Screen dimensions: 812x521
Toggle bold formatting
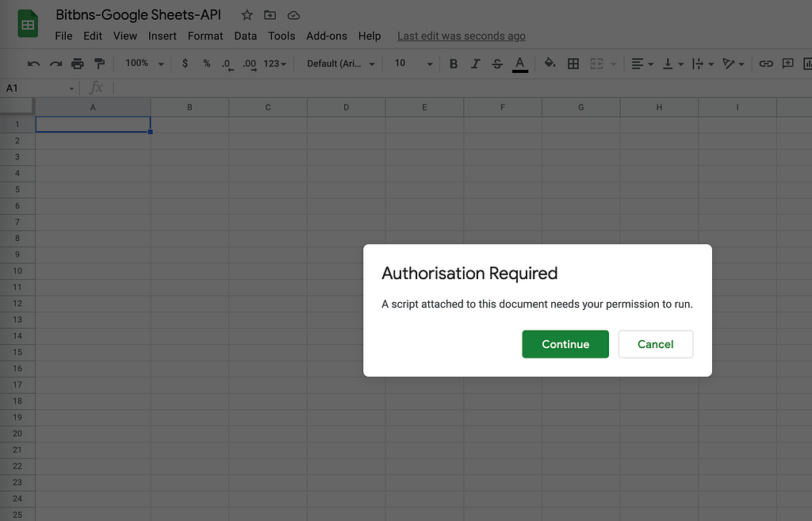(454, 63)
